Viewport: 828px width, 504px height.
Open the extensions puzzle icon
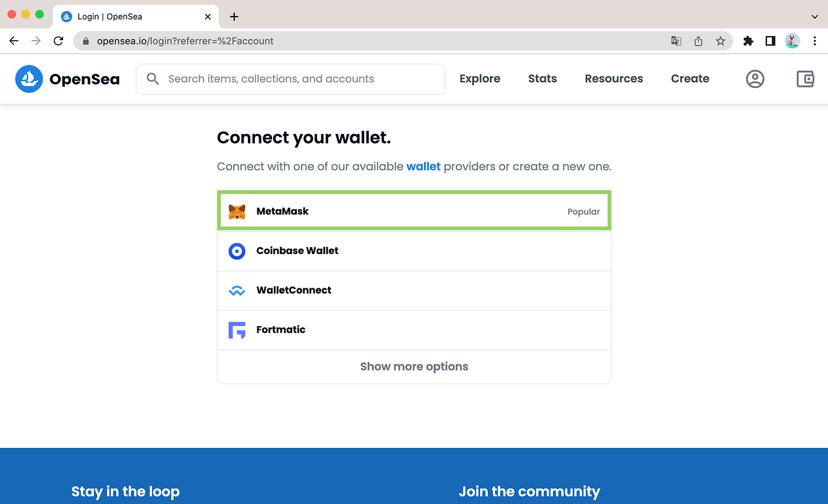(x=748, y=41)
